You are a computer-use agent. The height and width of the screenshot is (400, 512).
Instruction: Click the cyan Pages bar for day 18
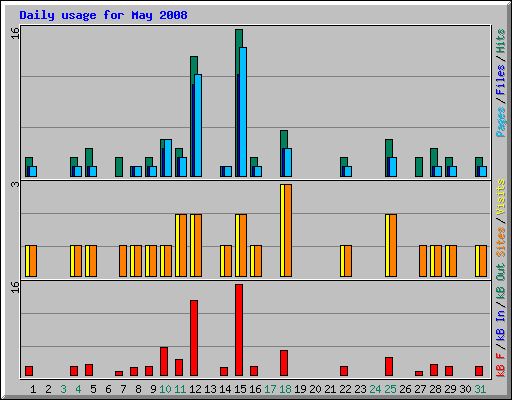pyautogui.click(x=288, y=163)
